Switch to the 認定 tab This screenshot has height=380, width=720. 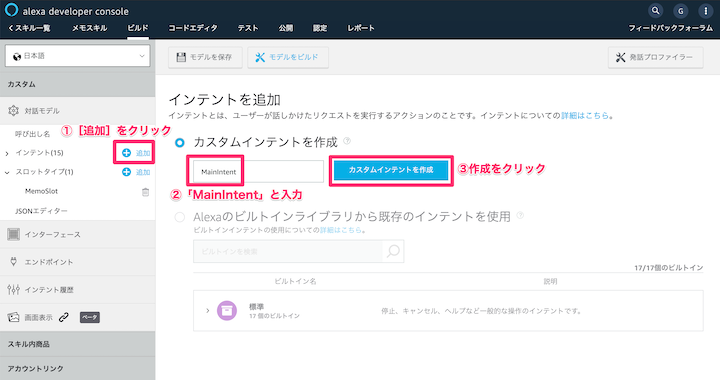click(320, 28)
